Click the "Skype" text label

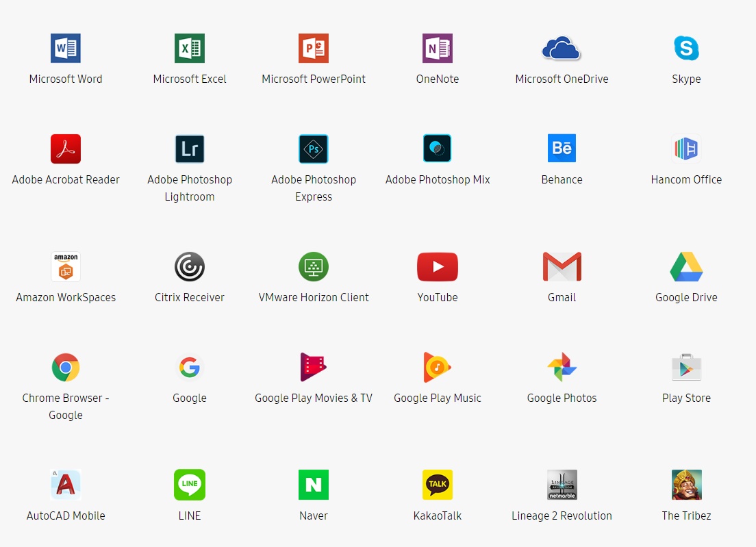click(x=686, y=79)
